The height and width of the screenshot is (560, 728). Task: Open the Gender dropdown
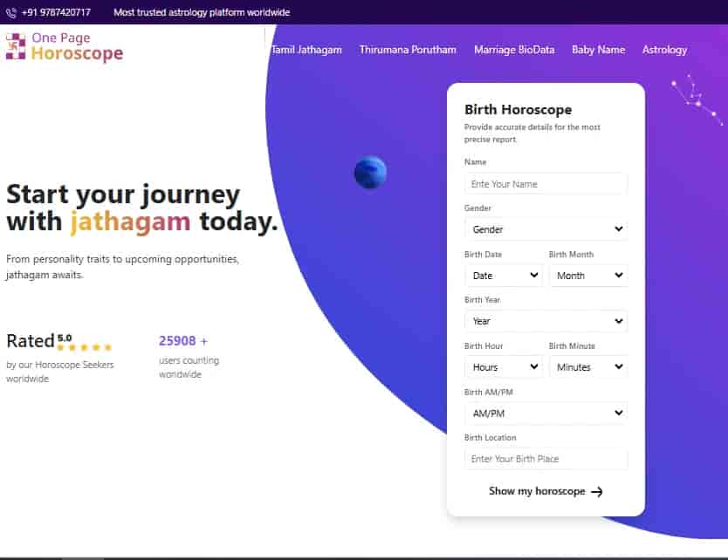tap(546, 229)
